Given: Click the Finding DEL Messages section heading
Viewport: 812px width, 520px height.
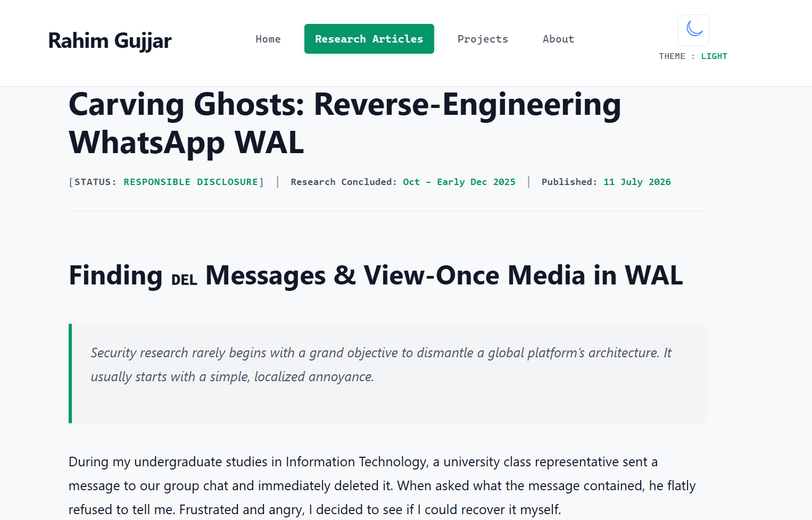Looking at the screenshot, I should pyautogui.click(x=376, y=275).
